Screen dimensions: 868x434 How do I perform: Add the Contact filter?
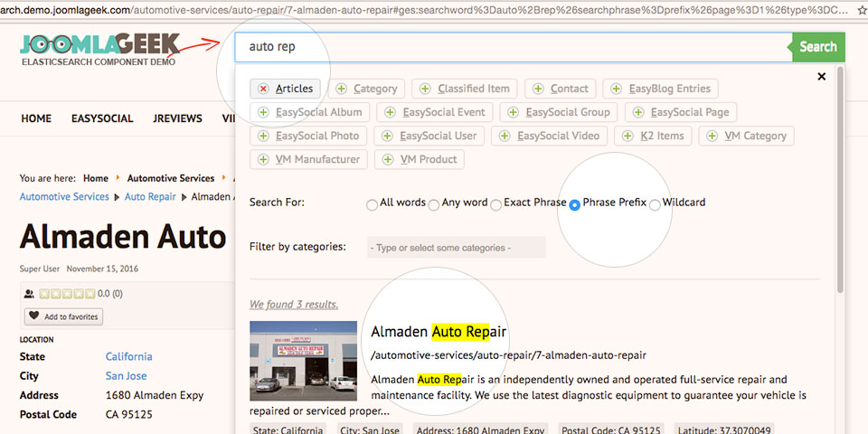tap(561, 89)
